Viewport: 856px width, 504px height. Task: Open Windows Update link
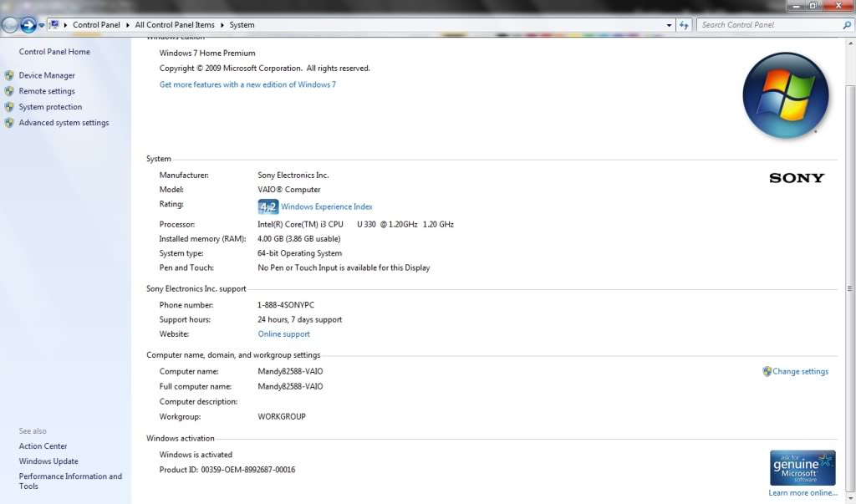(48, 461)
